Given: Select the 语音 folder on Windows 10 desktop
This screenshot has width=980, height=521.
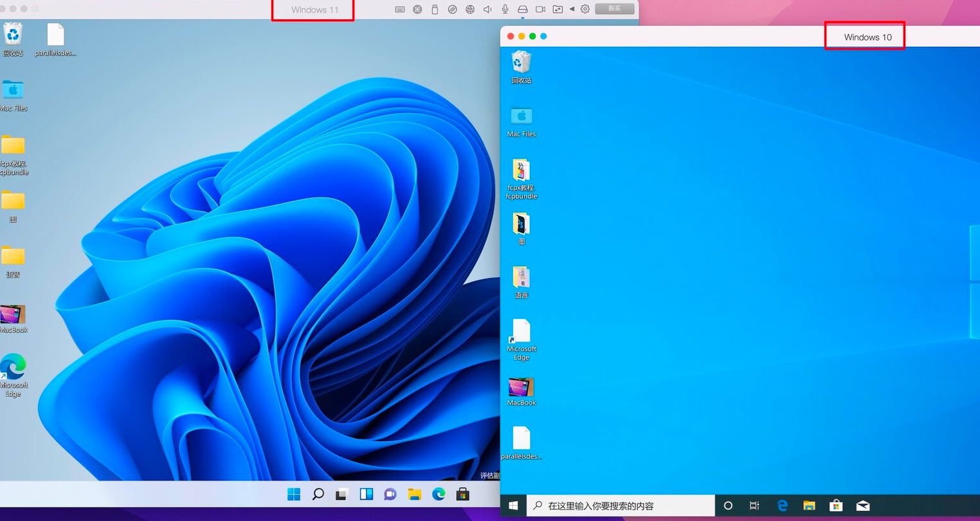Looking at the screenshot, I should coord(522,282).
